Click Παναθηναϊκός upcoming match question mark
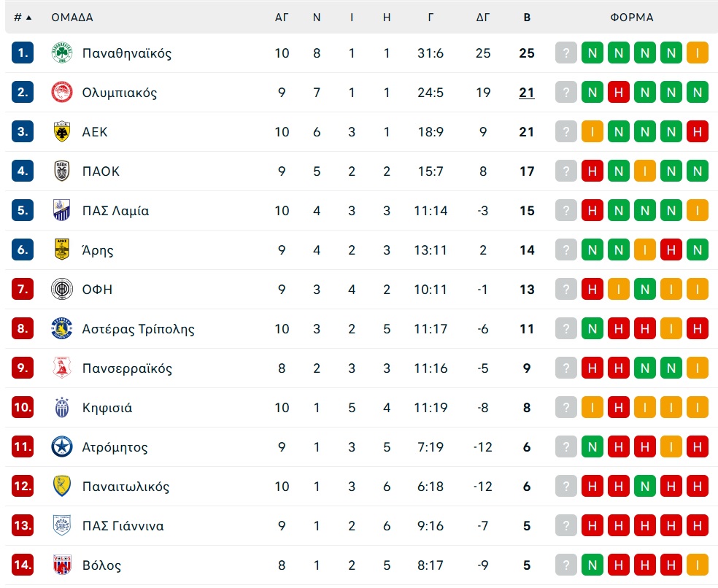This screenshot has height=588, width=718. (566, 53)
